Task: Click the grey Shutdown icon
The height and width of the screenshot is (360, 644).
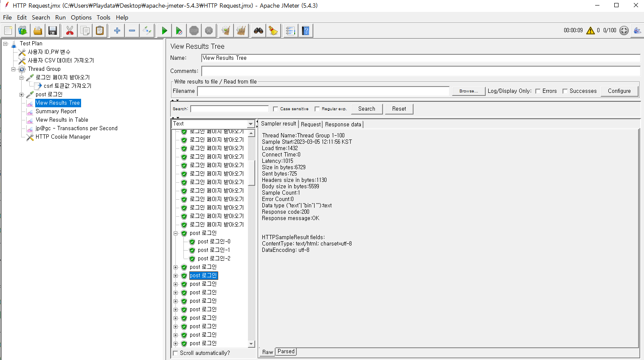Action: click(x=209, y=31)
